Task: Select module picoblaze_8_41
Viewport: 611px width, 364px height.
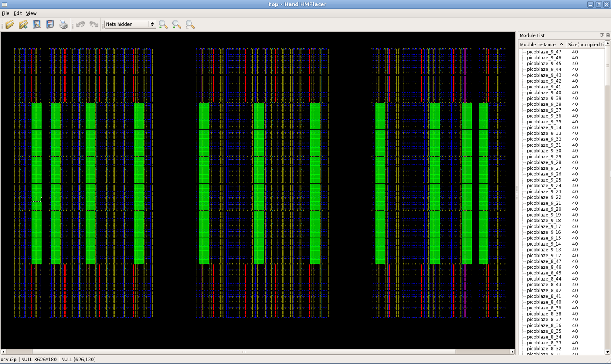Action: 544,296
